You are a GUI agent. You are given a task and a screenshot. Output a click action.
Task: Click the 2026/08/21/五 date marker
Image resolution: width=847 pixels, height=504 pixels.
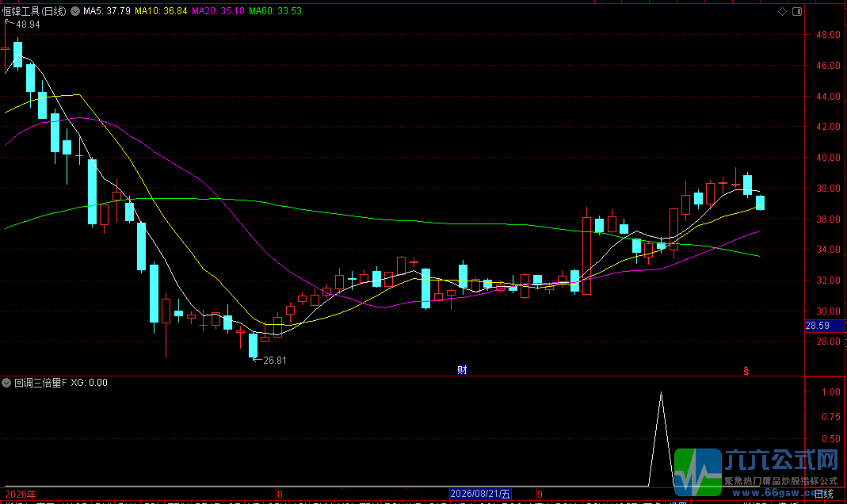tap(480, 494)
